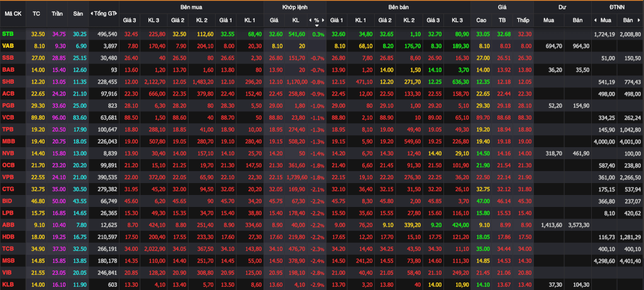The height and width of the screenshot is (290, 644).
Task: Click the -2.8% change in VIB row
Action: 317,272
